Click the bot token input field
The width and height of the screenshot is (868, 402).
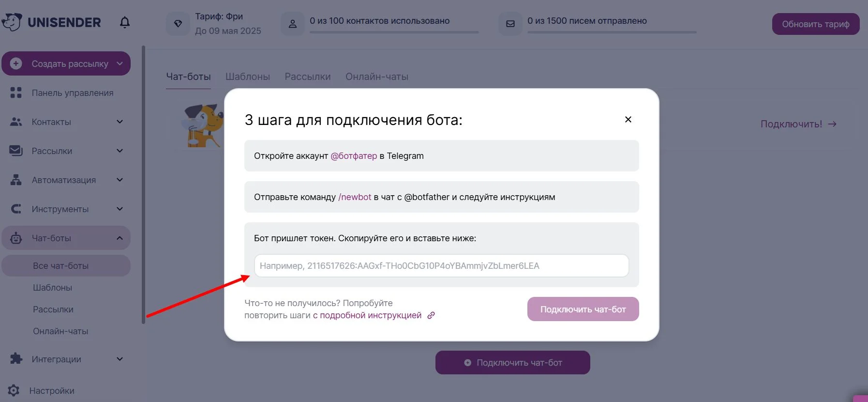(x=441, y=266)
